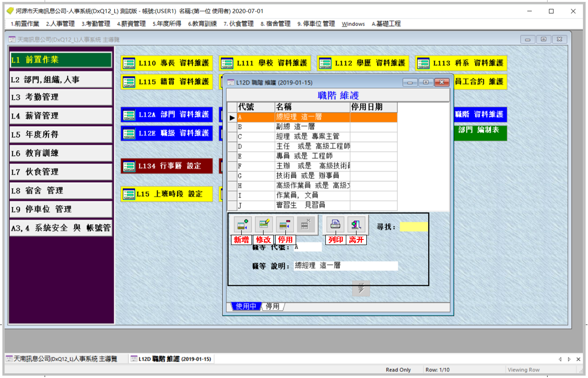Open the 3.考勤管理 menu
Screen dimensions: 588x378
[96, 24]
